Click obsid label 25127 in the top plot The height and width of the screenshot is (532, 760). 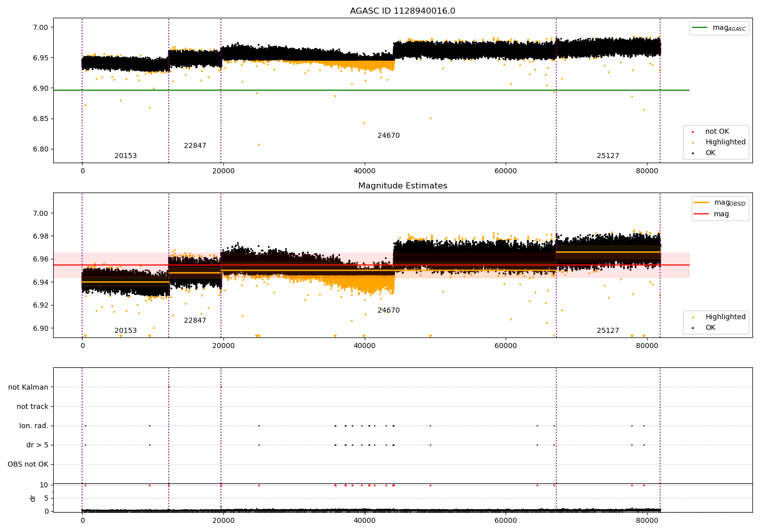click(608, 156)
